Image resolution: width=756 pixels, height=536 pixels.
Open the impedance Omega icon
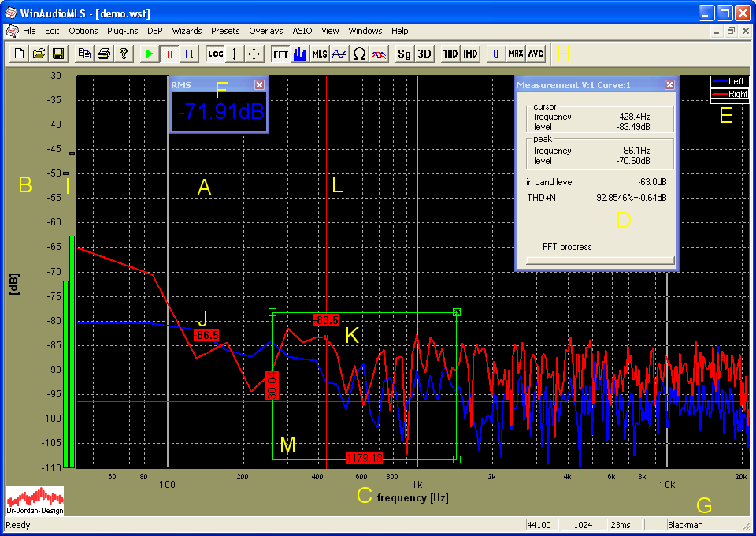tap(359, 54)
